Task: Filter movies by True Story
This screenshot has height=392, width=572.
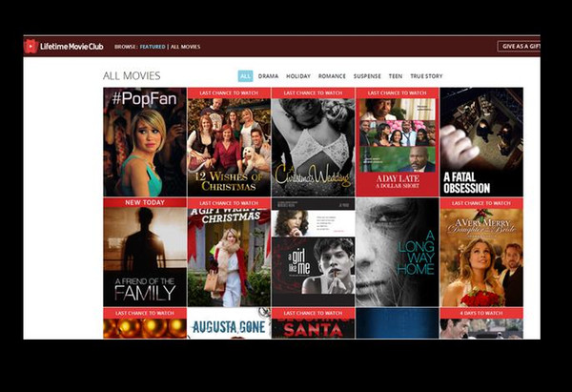Action: (426, 76)
